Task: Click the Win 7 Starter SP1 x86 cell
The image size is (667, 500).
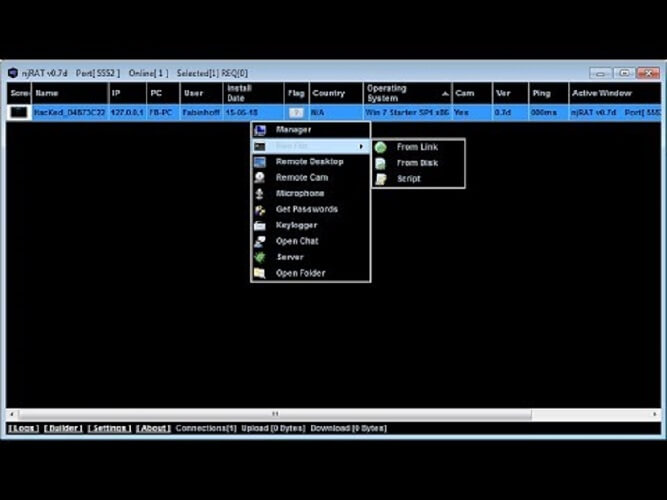Action: tap(407, 113)
